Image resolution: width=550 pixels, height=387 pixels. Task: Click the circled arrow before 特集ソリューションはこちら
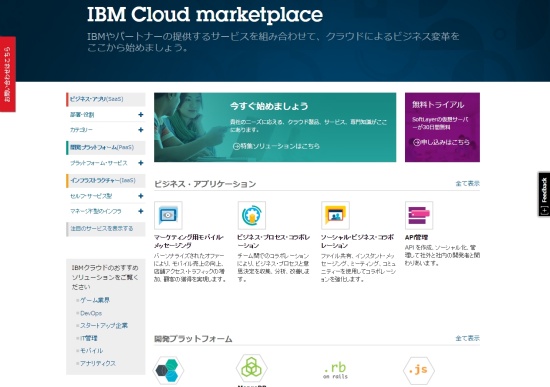236,146
